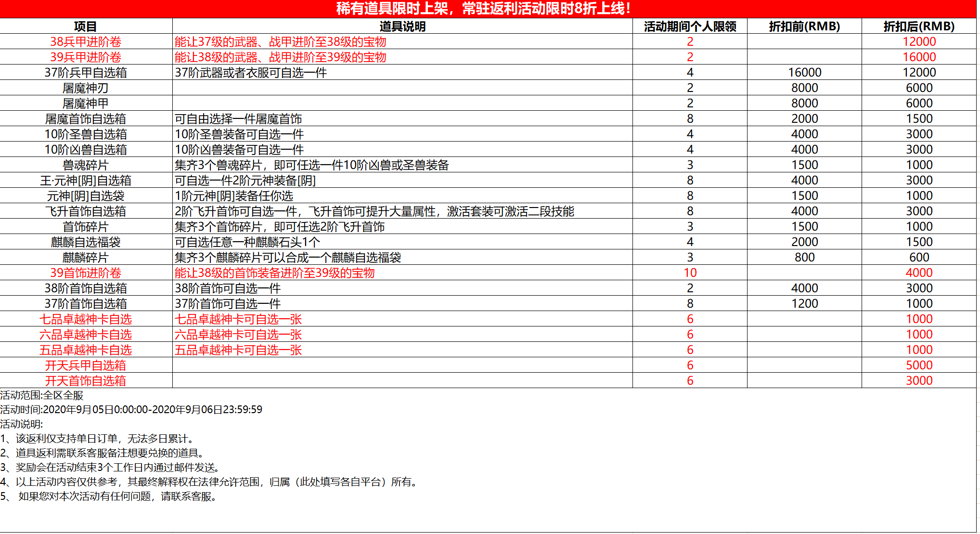Select the 王·元神[阴]自选箱 cell

tap(86, 180)
